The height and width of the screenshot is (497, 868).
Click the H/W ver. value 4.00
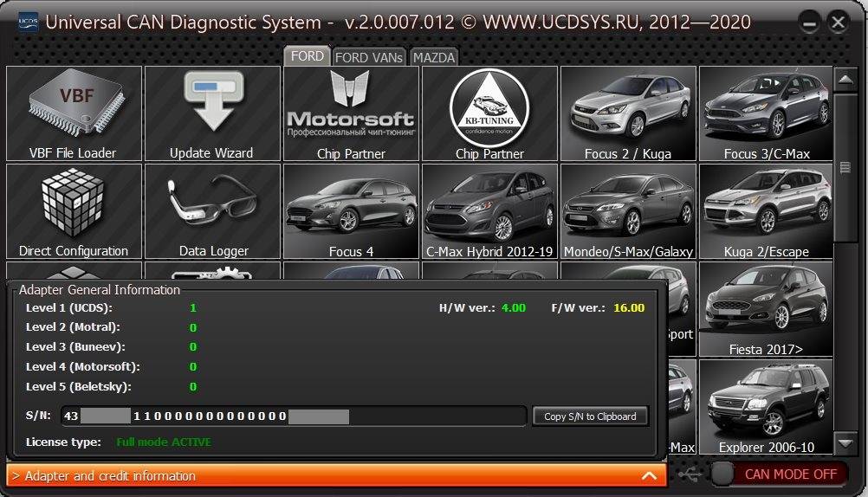[x=514, y=307]
